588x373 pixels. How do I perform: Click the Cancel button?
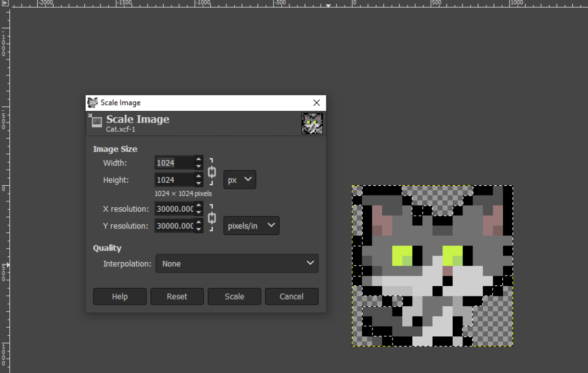292,296
